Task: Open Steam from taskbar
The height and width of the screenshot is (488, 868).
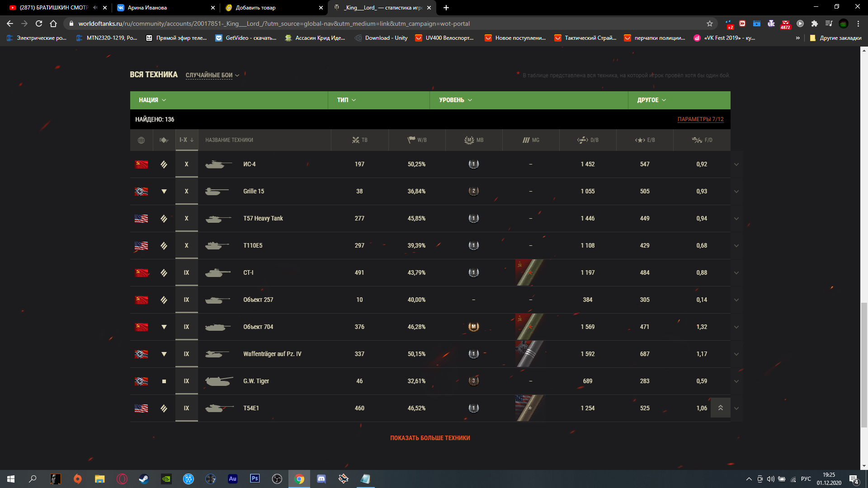Action: (x=144, y=479)
